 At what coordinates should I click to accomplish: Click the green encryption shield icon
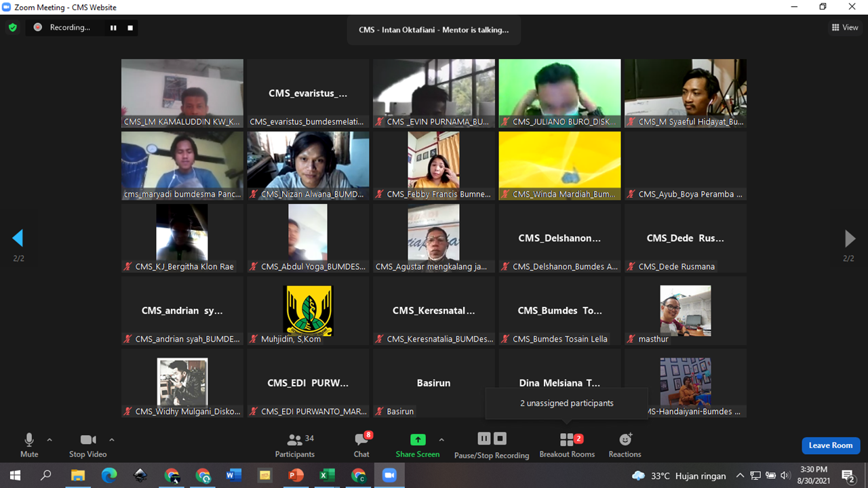tap(12, 28)
